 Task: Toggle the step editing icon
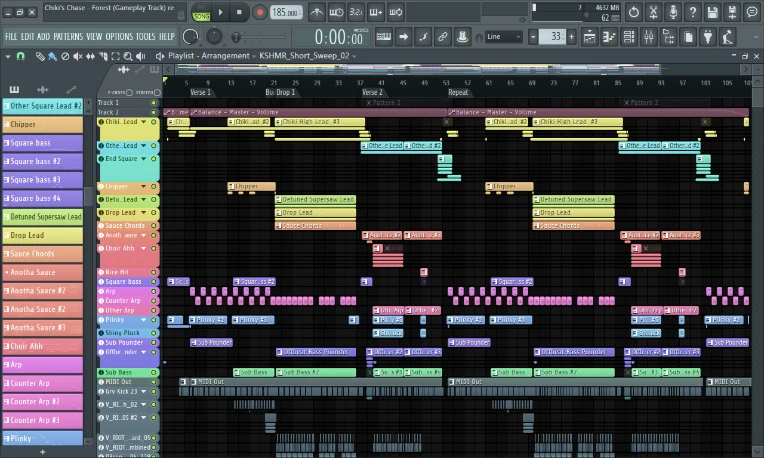423,37
